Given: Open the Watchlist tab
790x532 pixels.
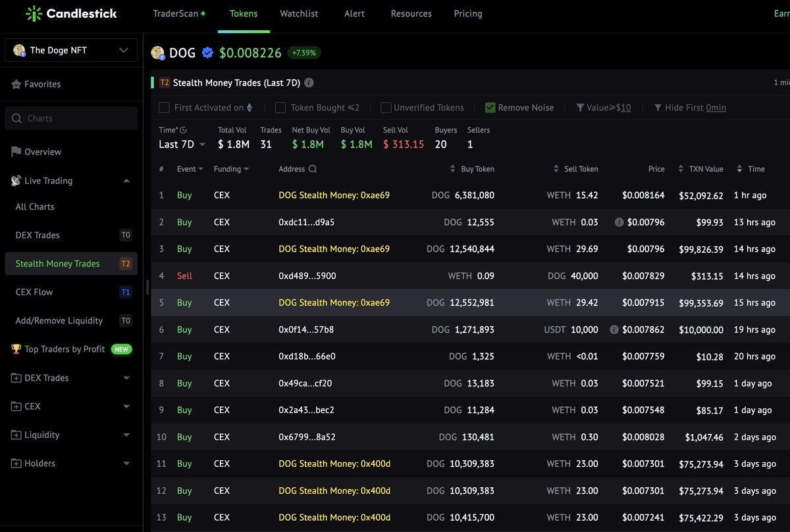Looking at the screenshot, I should (299, 13).
